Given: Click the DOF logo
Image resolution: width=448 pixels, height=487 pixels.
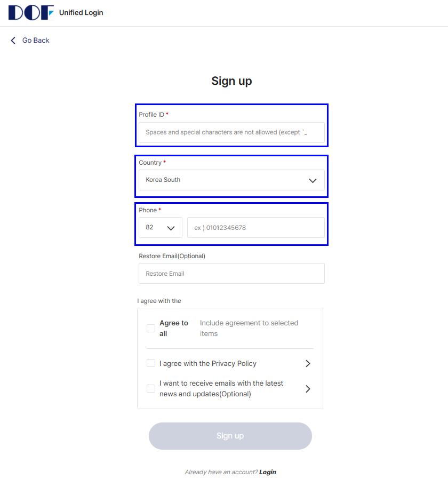Looking at the screenshot, I should (31, 12).
